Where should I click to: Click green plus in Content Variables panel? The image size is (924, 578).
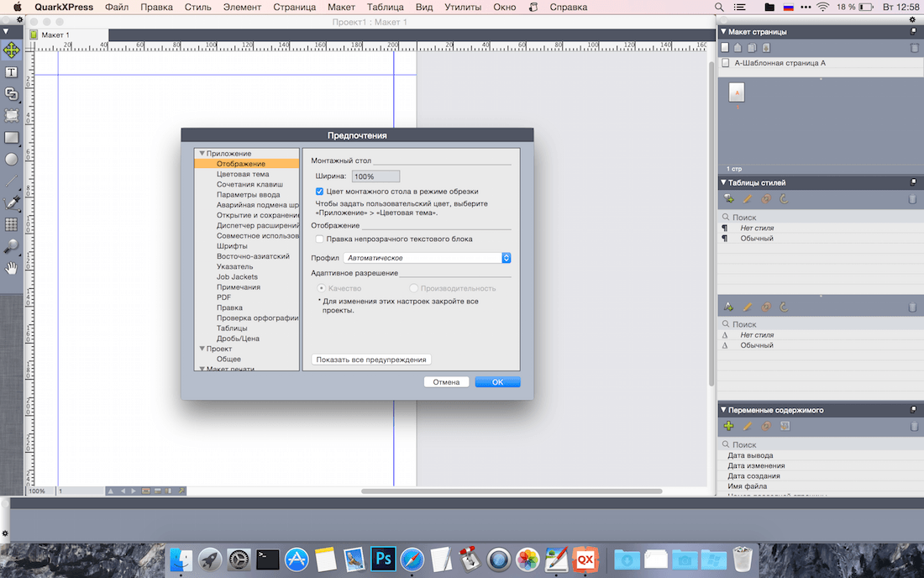pyautogui.click(x=729, y=426)
